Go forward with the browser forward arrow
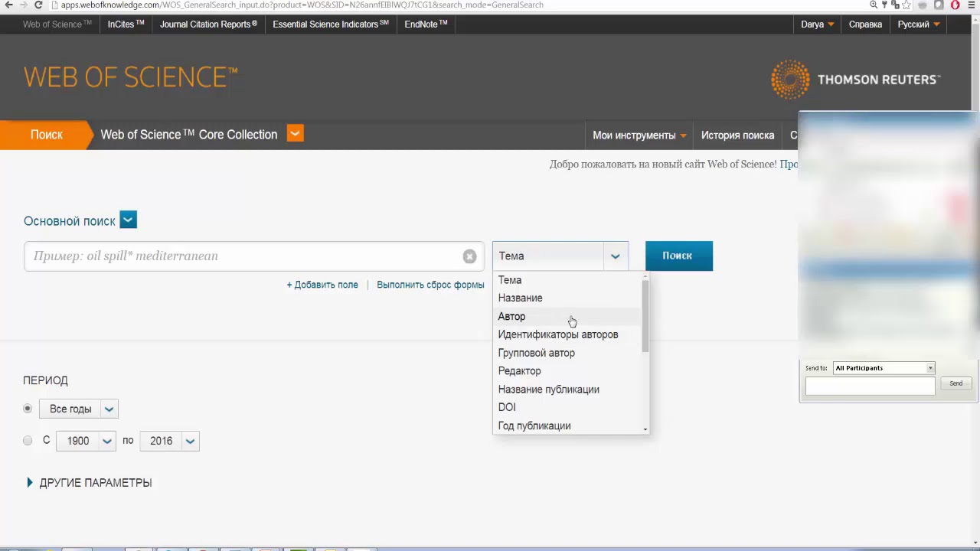 pos(23,5)
